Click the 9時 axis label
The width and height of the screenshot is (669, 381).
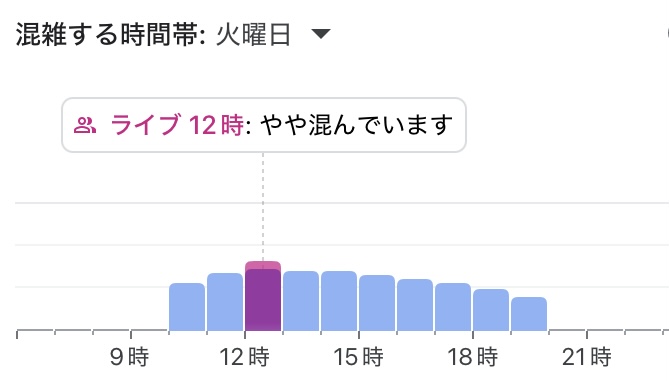click(x=130, y=357)
